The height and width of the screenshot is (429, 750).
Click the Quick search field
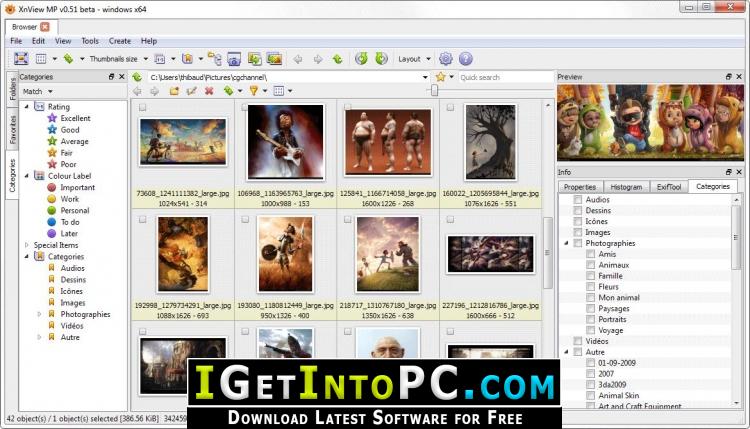click(505, 77)
